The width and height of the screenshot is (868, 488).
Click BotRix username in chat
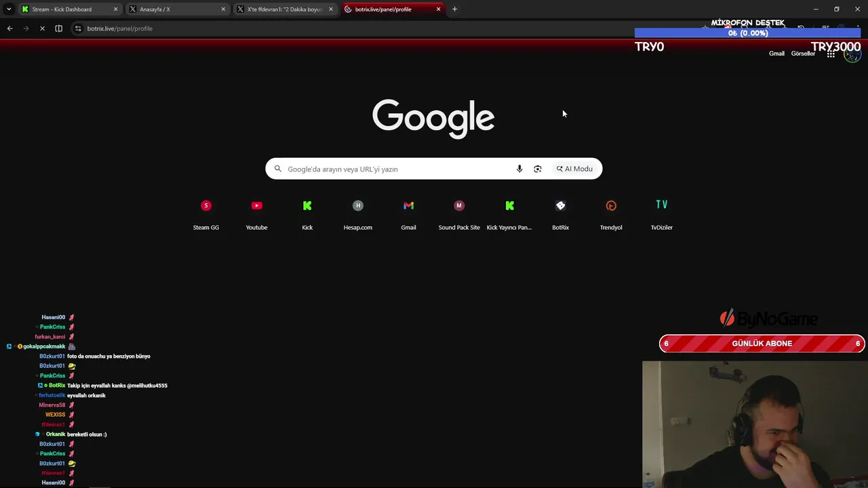coord(57,386)
